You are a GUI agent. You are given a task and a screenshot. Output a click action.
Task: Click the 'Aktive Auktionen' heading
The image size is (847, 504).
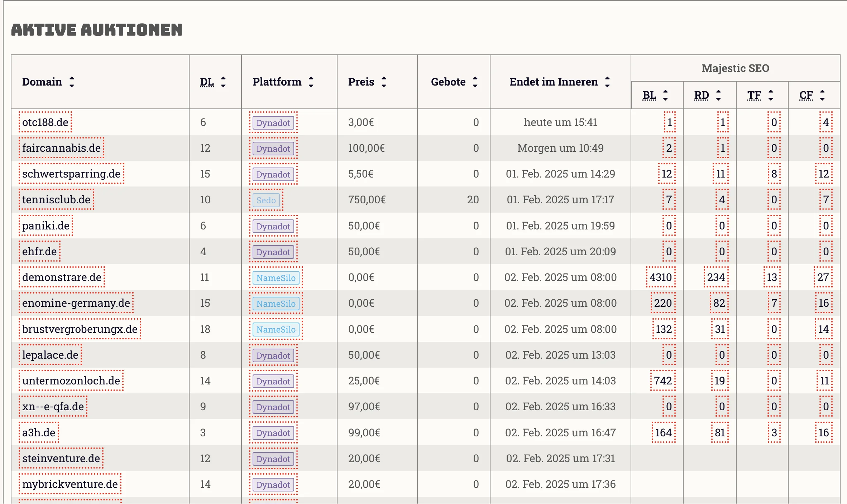point(97,30)
